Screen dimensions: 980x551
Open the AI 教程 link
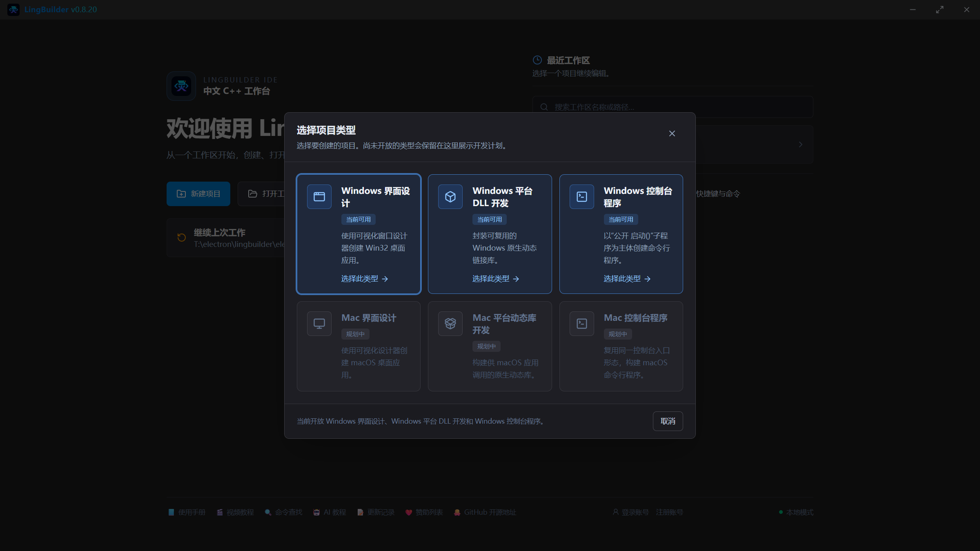pyautogui.click(x=330, y=512)
